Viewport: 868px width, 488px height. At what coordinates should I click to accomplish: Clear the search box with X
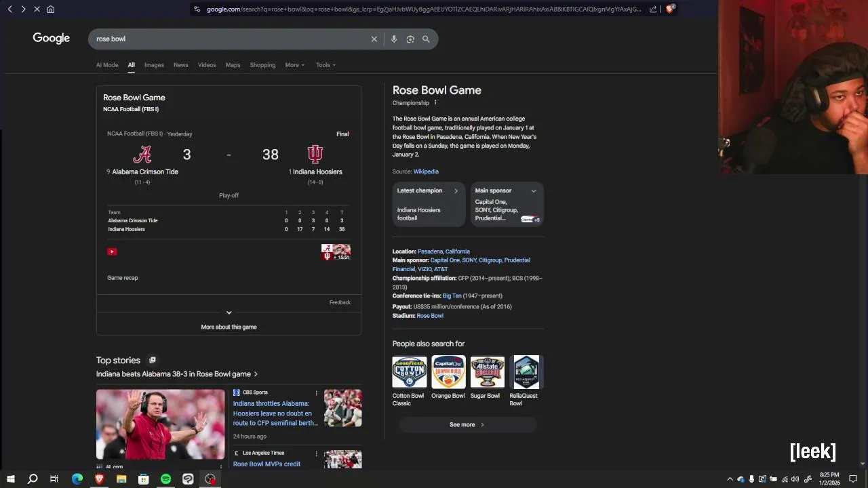[374, 39]
